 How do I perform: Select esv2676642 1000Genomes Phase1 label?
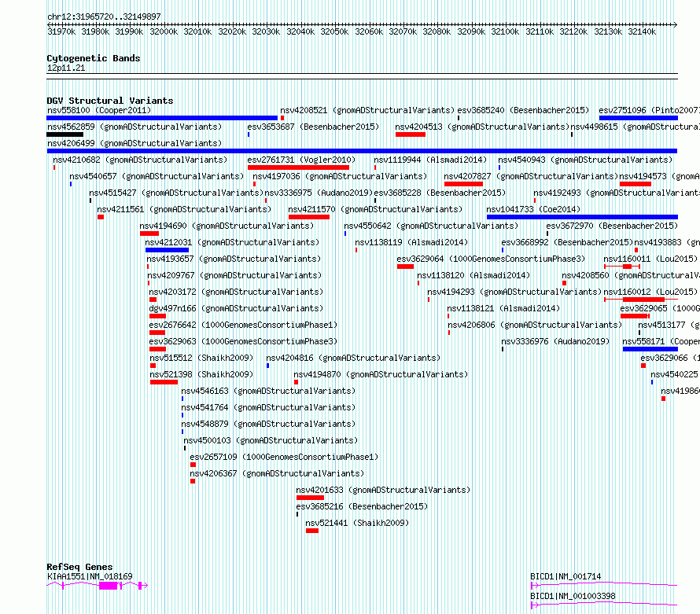(x=243, y=325)
